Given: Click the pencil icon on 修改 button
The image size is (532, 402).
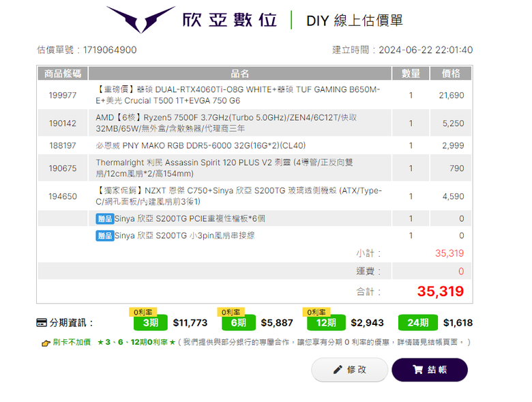Looking at the screenshot, I should (338, 369).
